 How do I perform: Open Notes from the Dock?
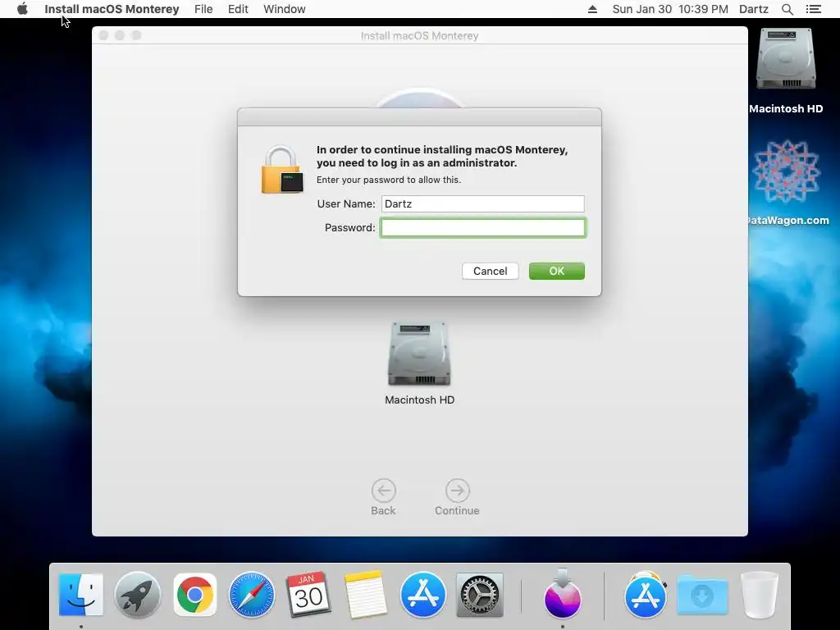tap(366, 595)
